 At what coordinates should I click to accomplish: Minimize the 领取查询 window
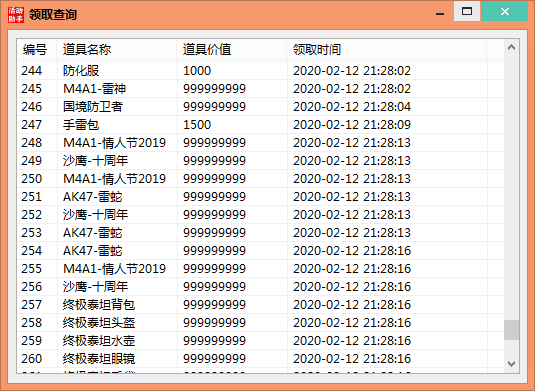click(x=440, y=14)
